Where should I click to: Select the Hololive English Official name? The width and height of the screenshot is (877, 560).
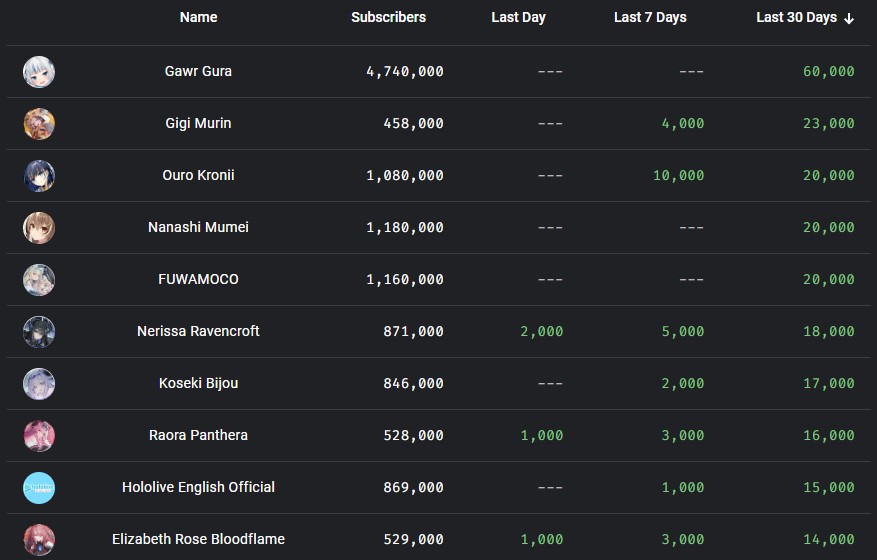198,487
